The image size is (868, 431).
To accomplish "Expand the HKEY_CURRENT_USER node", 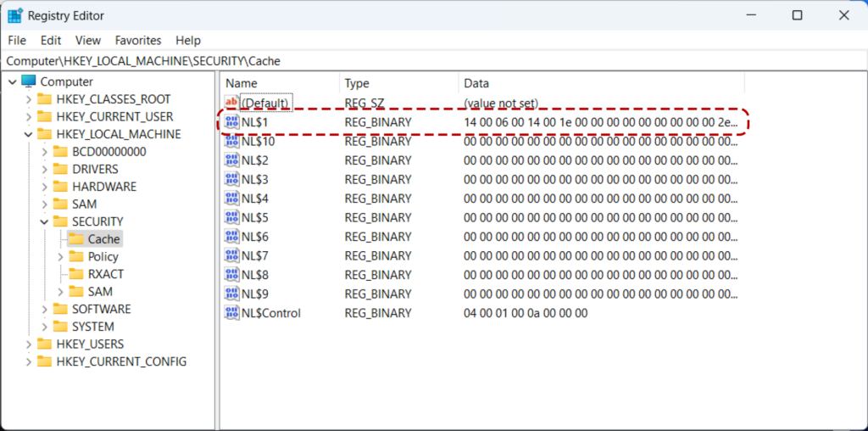I will point(28,117).
